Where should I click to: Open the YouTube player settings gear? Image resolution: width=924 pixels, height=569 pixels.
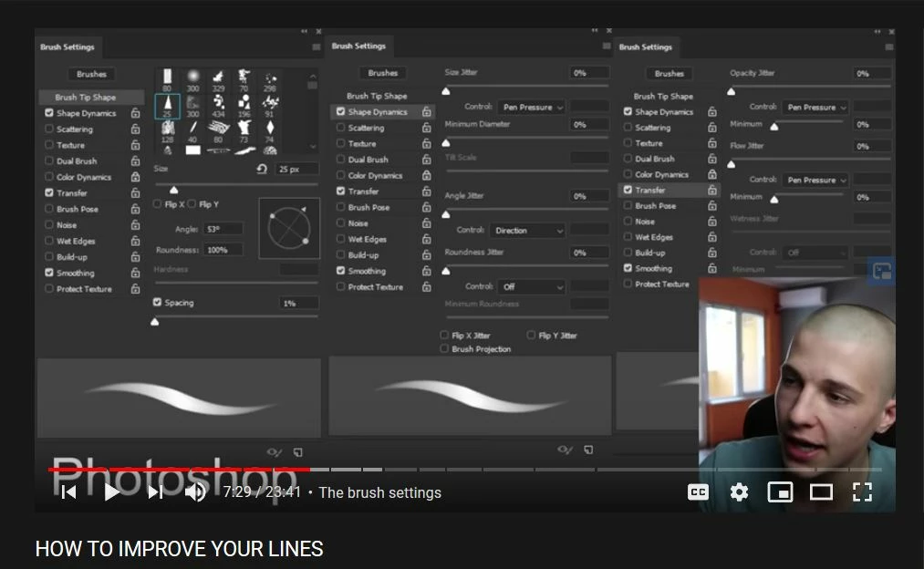(739, 491)
